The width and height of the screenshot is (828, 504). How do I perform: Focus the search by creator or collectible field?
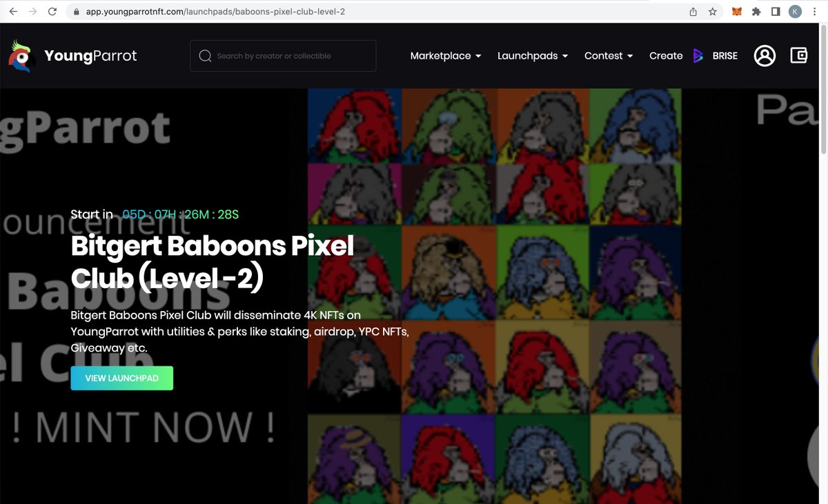tap(283, 56)
